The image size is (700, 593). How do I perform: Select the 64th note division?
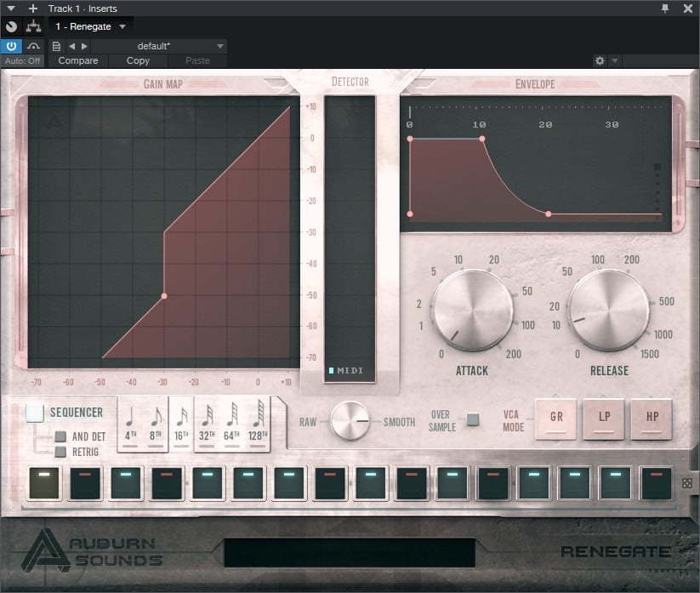click(231, 424)
